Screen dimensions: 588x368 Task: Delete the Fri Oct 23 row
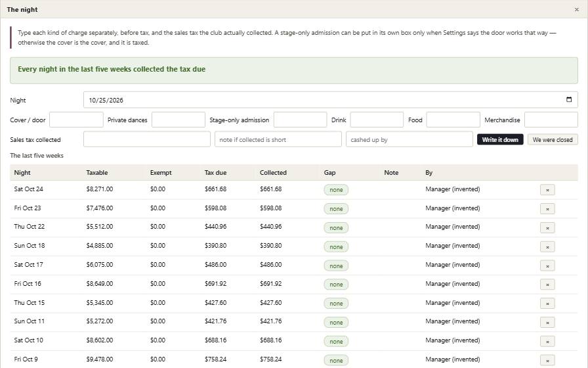[547, 209]
